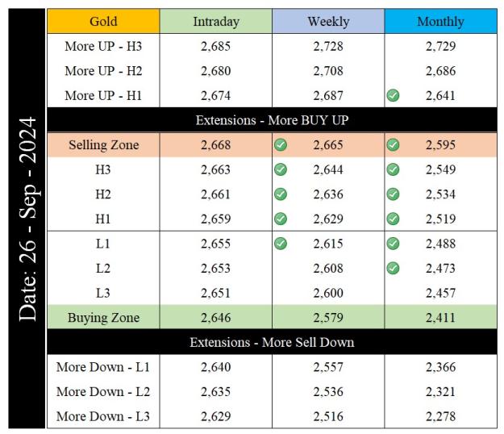Click the green check beside Weekly 2,615
This screenshot has height=434, width=504.
click(281, 244)
